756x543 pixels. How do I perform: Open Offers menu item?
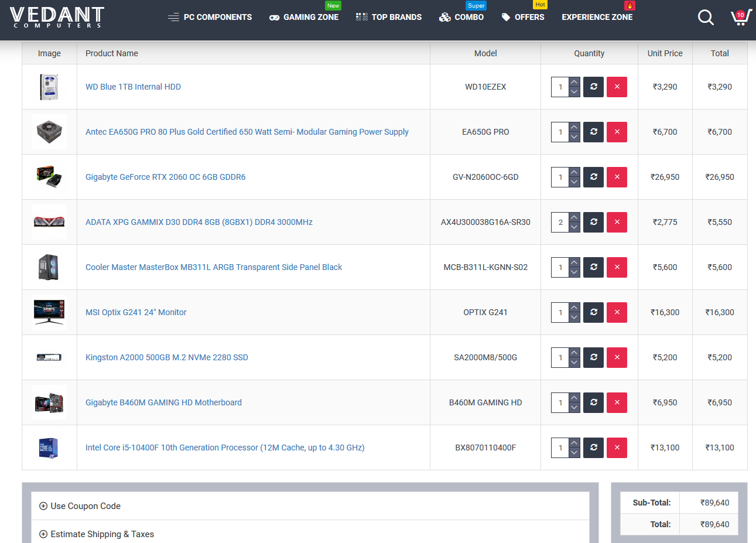[x=523, y=17]
